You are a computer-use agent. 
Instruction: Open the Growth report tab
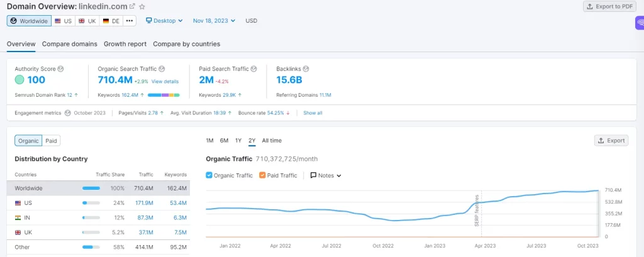(x=125, y=44)
